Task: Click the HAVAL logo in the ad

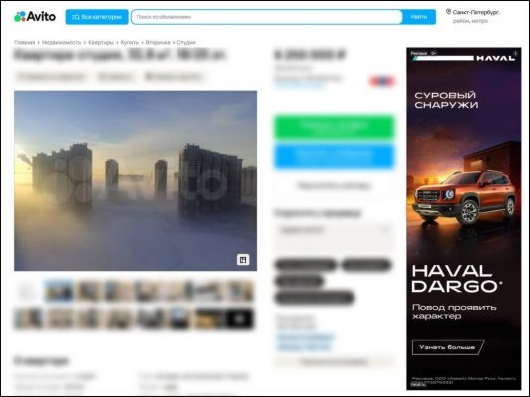Action: (x=496, y=58)
